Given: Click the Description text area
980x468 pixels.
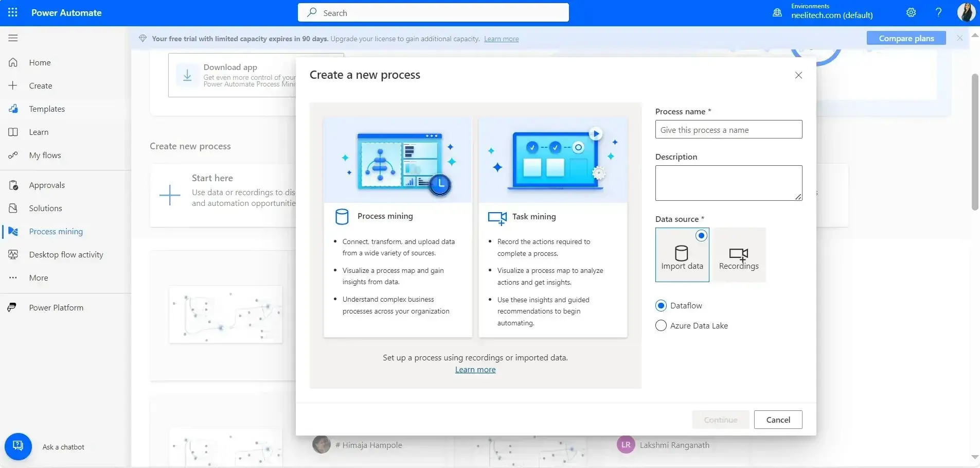Looking at the screenshot, I should (728, 183).
